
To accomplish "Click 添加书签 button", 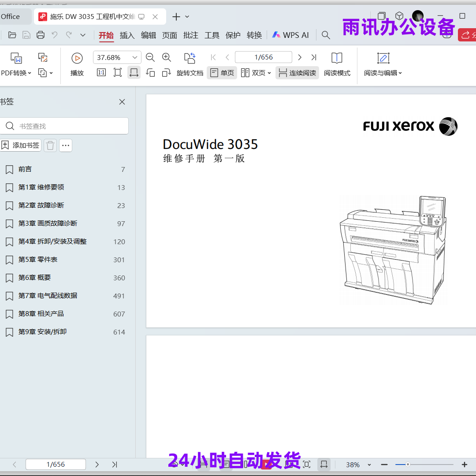I will click(x=21, y=145).
